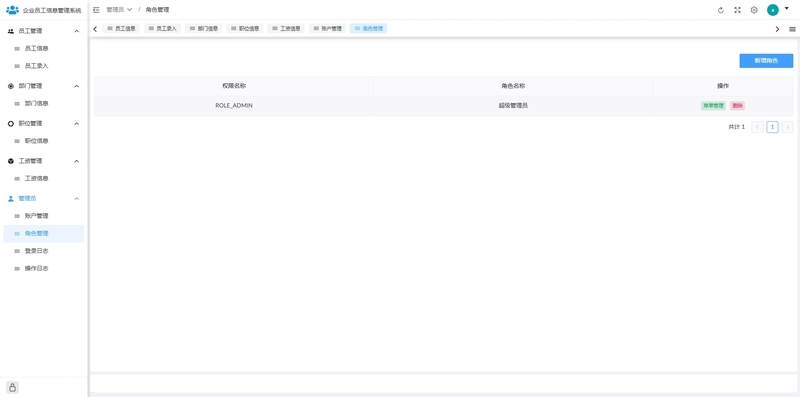Click the 角色名称 column header
The image size is (800, 397).
513,86
